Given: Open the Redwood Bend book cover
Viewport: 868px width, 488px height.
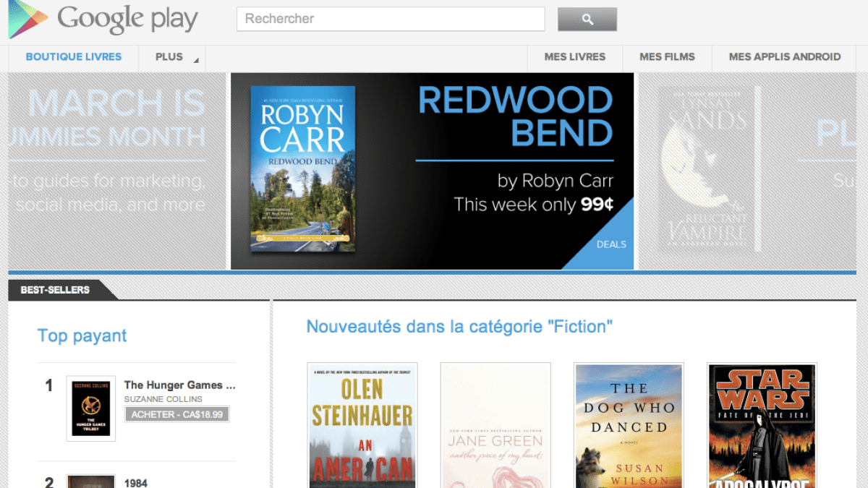Looking at the screenshot, I should (302, 170).
